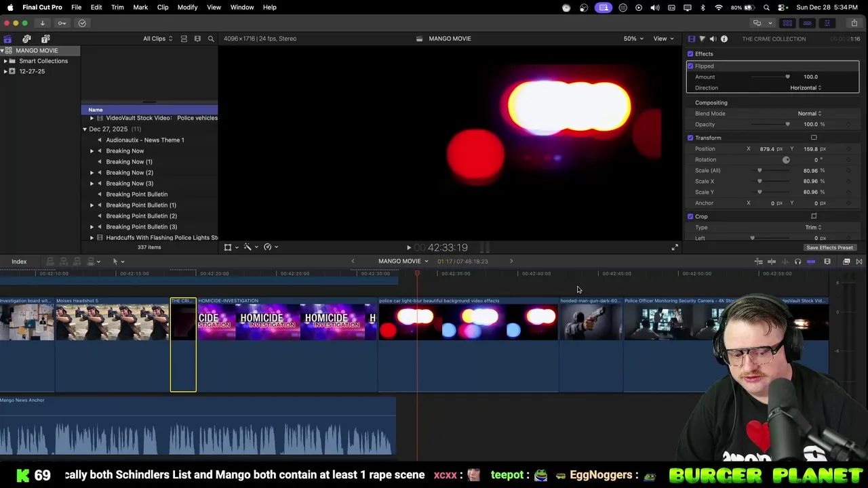Open the Effects browser icon
868x488 pixels.
(846, 262)
